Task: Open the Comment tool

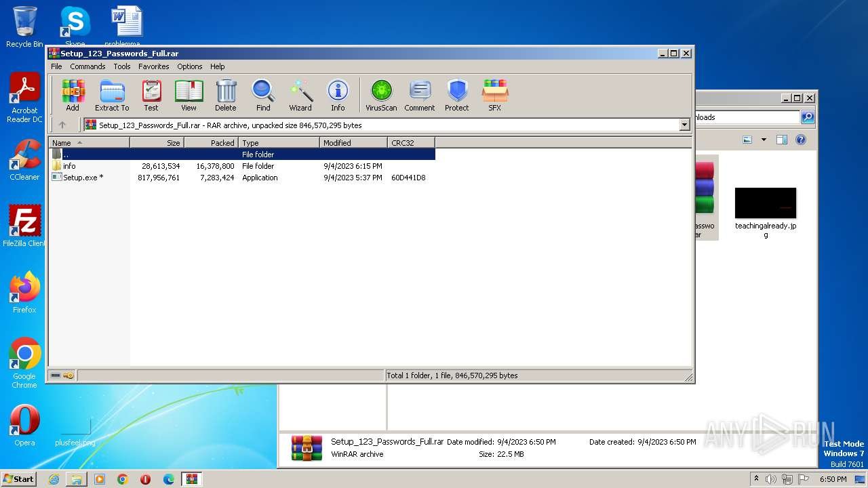Action: tap(420, 95)
